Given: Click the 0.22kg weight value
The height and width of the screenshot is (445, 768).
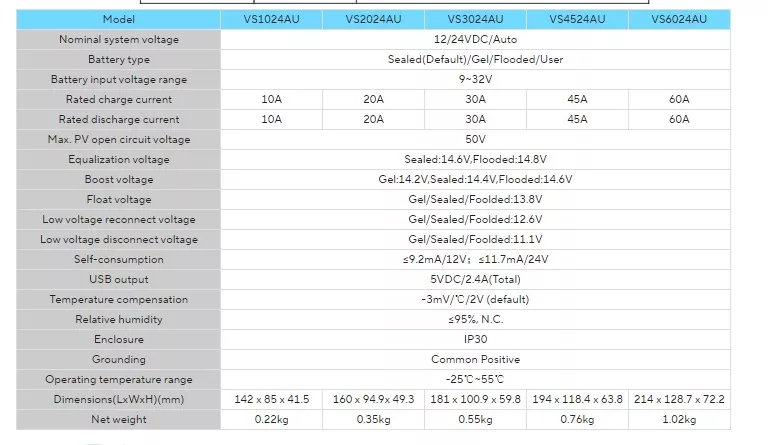Looking at the screenshot, I should [271, 420].
